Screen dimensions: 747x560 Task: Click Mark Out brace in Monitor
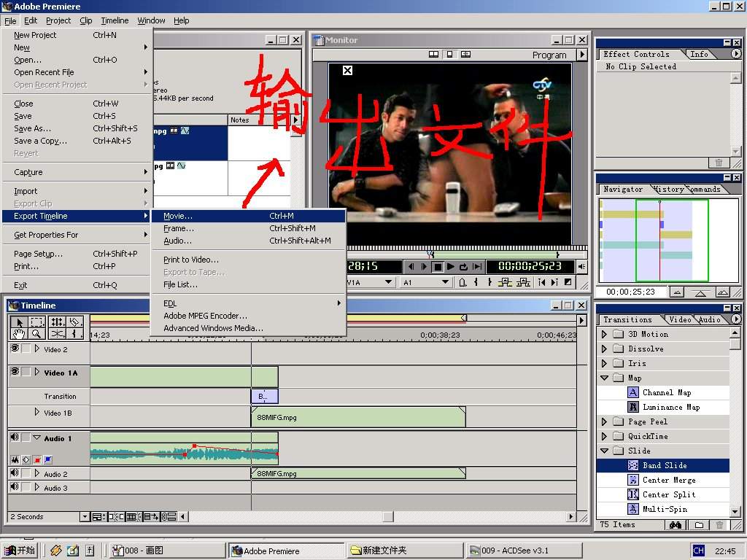click(x=489, y=282)
